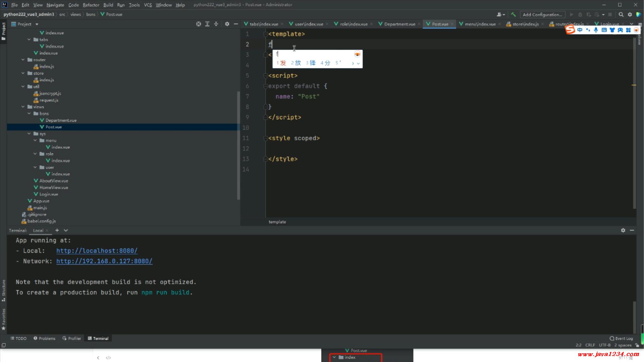Screen dimensions: 644x362
Task: Click the Sogou S logo icon
Action: pos(570,30)
